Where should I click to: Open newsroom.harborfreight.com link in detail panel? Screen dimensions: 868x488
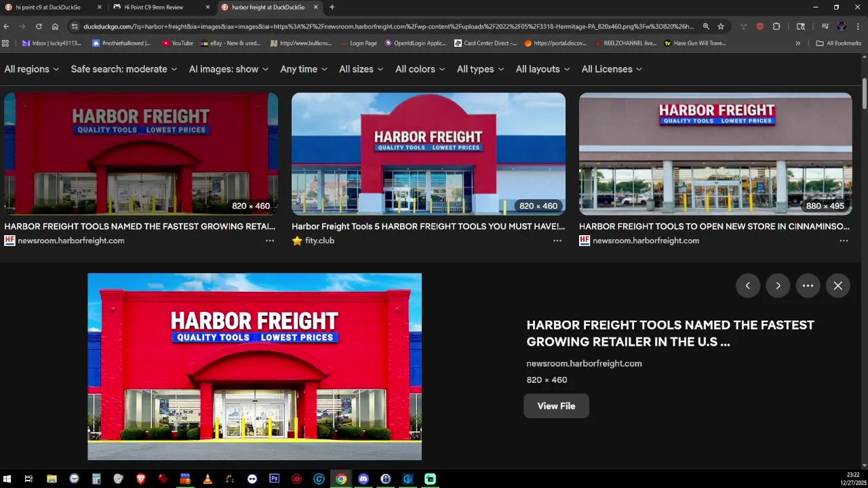point(584,363)
